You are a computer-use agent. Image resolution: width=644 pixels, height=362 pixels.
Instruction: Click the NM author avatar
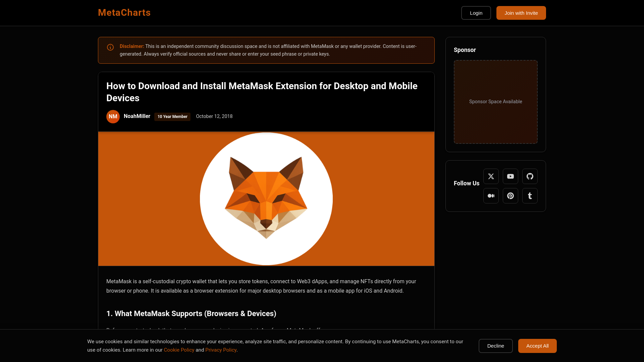[x=113, y=117]
